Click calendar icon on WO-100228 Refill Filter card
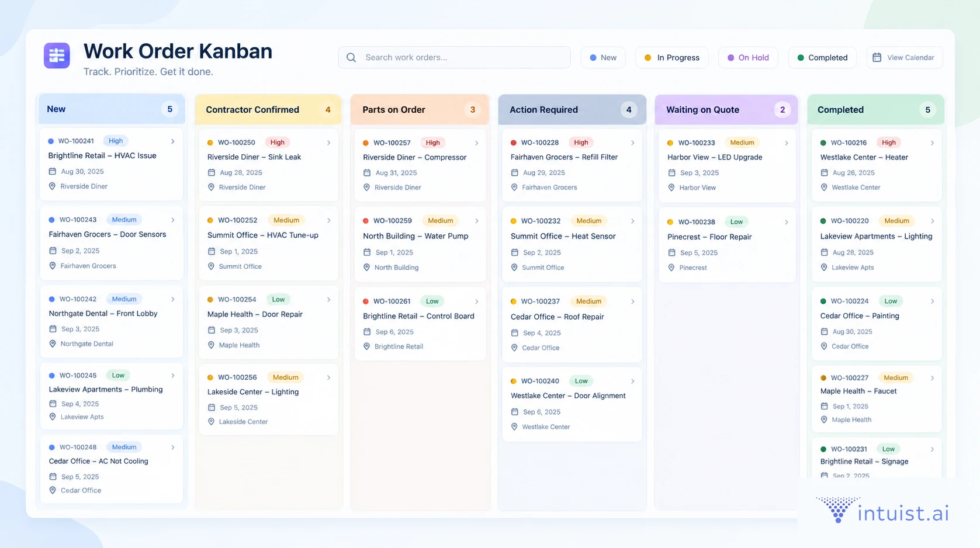This screenshot has height=548, width=980. point(515,172)
